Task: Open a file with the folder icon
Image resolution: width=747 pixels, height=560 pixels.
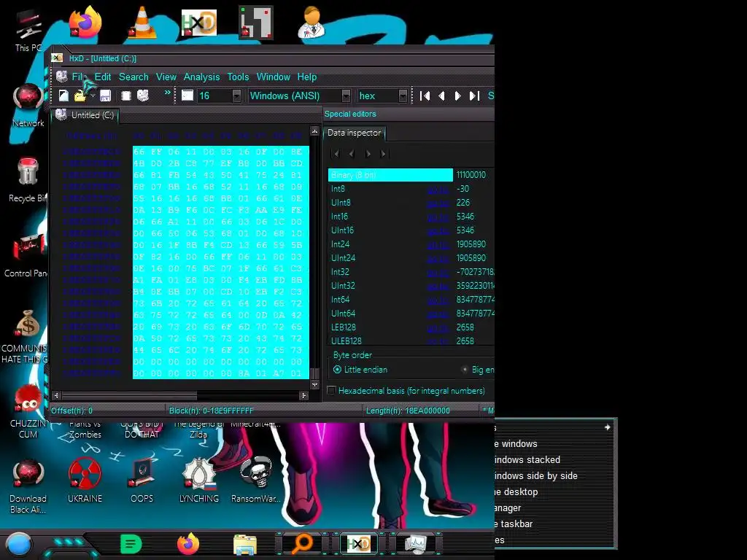Action: pyautogui.click(x=80, y=96)
